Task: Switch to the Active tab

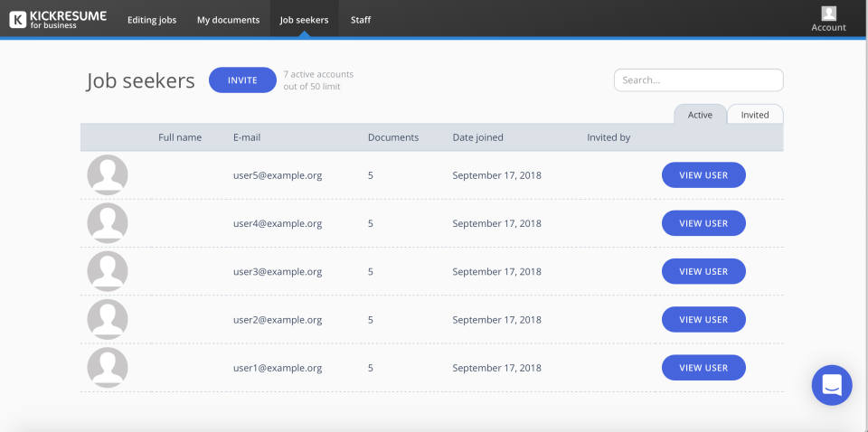Action: [x=700, y=115]
